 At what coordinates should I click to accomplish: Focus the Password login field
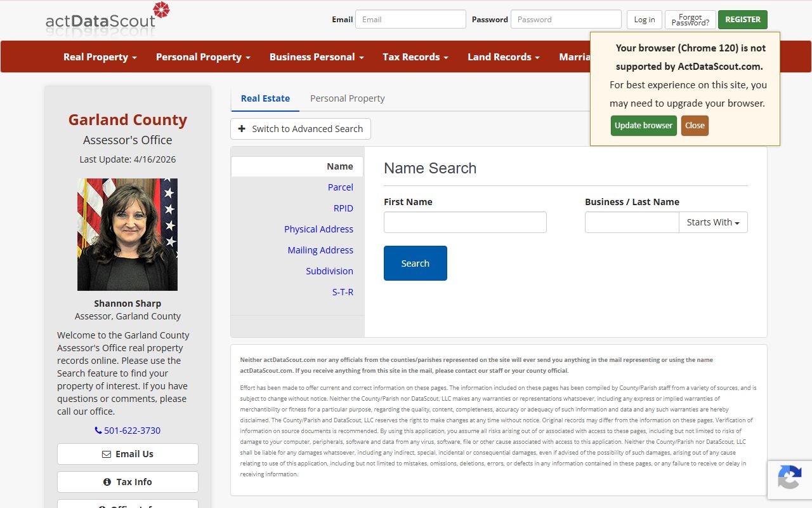tap(566, 19)
